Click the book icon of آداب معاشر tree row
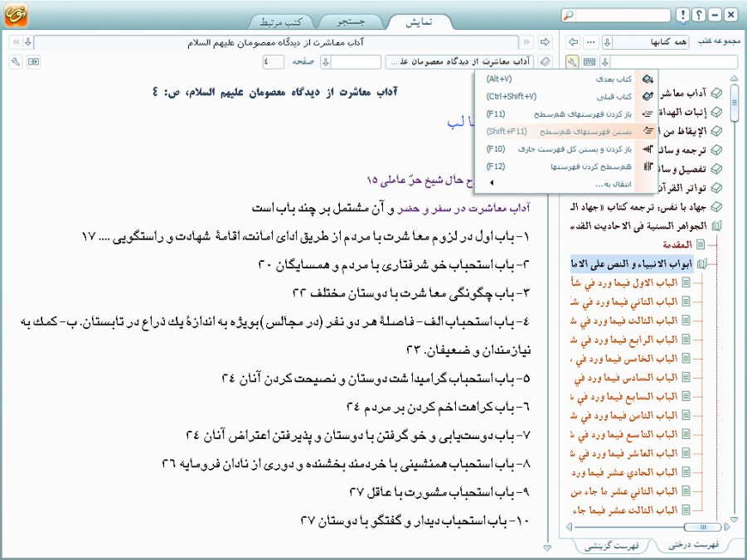Viewport: 747px width, 560px height. click(x=716, y=93)
